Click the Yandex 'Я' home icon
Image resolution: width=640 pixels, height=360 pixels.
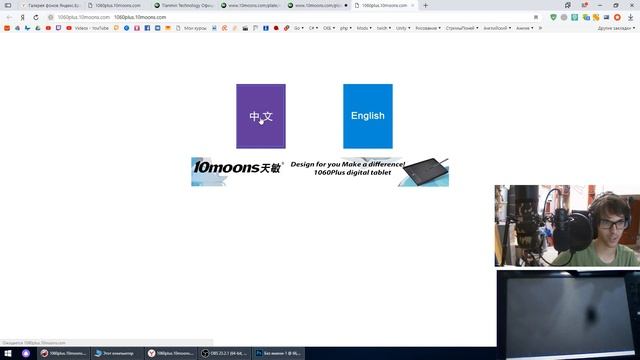point(22,17)
